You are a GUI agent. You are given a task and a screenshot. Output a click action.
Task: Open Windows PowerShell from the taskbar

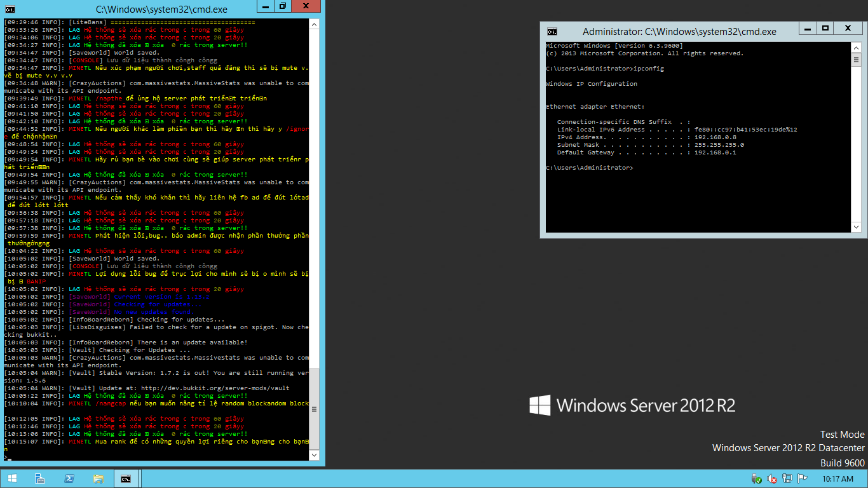click(69, 478)
